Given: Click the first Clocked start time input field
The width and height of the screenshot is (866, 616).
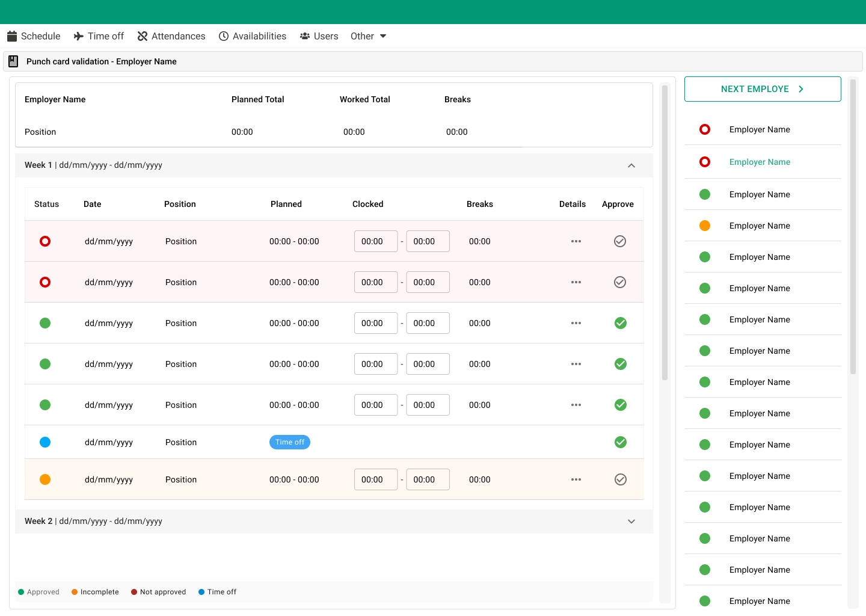Looking at the screenshot, I should click(375, 241).
